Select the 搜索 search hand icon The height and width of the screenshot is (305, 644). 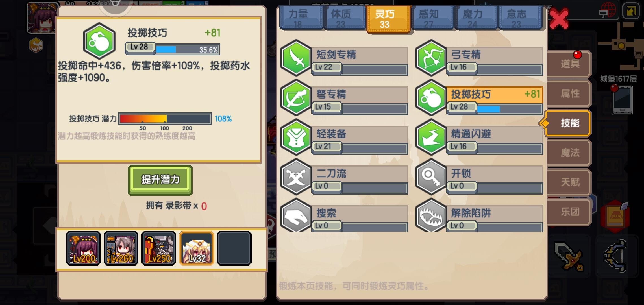coord(296,215)
